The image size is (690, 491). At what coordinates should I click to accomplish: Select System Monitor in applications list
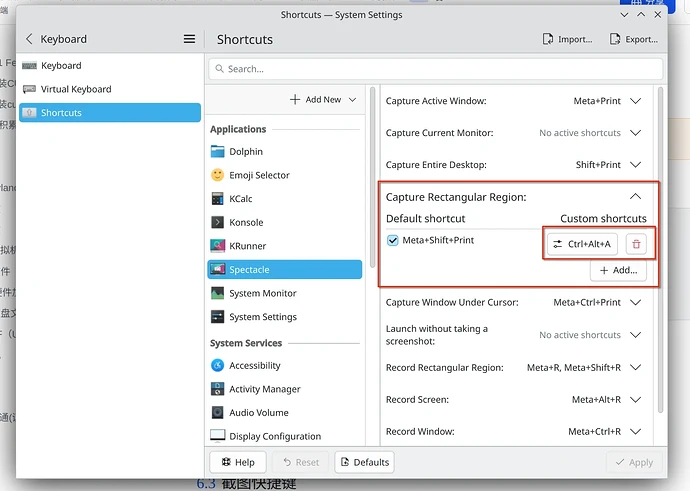[x=262, y=294]
